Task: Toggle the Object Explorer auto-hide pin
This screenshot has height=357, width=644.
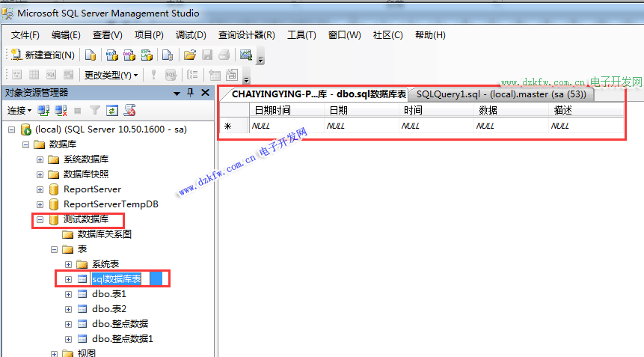Action: click(x=190, y=93)
